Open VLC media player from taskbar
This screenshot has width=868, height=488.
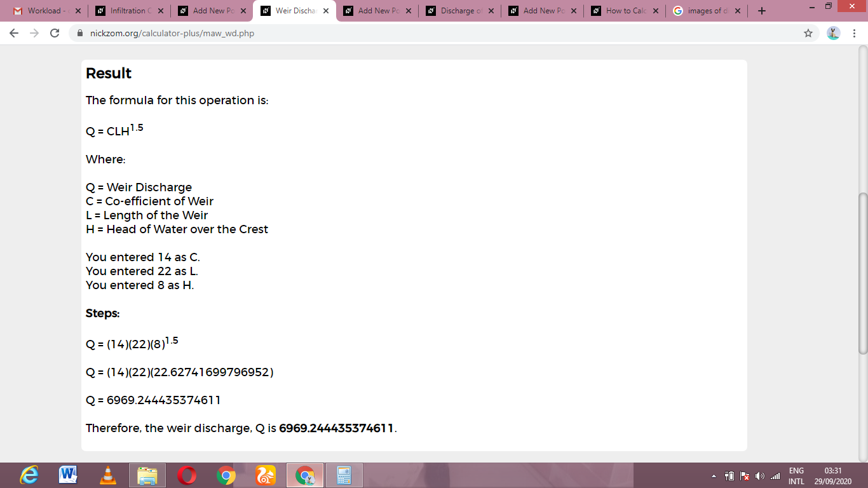108,475
